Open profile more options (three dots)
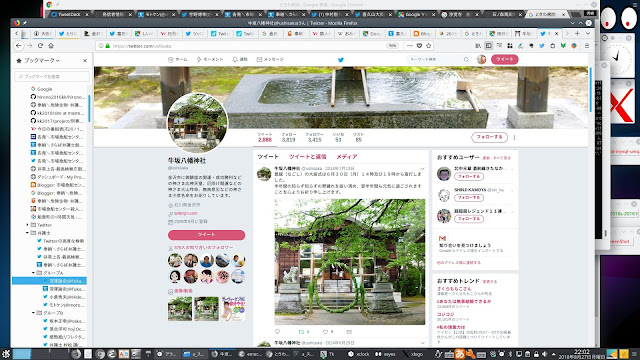The width and height of the screenshot is (640, 360). (x=514, y=138)
